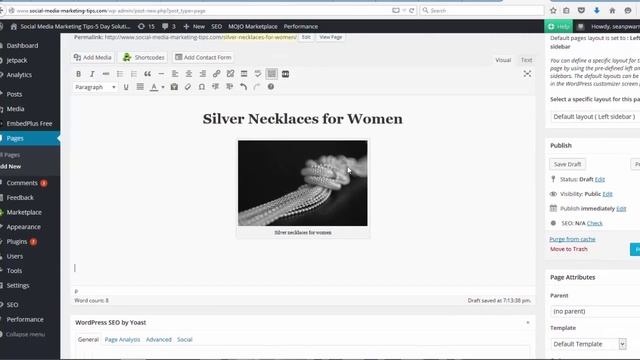Open the Yoast Social tab

click(184, 340)
